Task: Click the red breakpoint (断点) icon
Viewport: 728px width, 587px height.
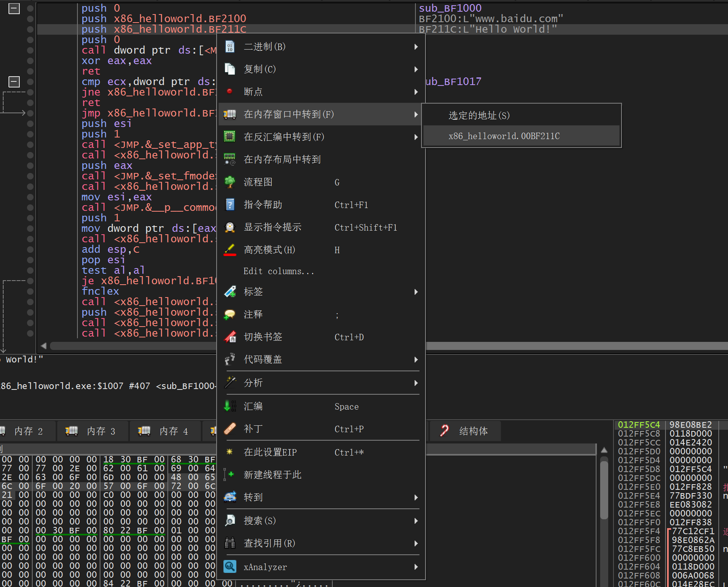Action: (x=229, y=92)
